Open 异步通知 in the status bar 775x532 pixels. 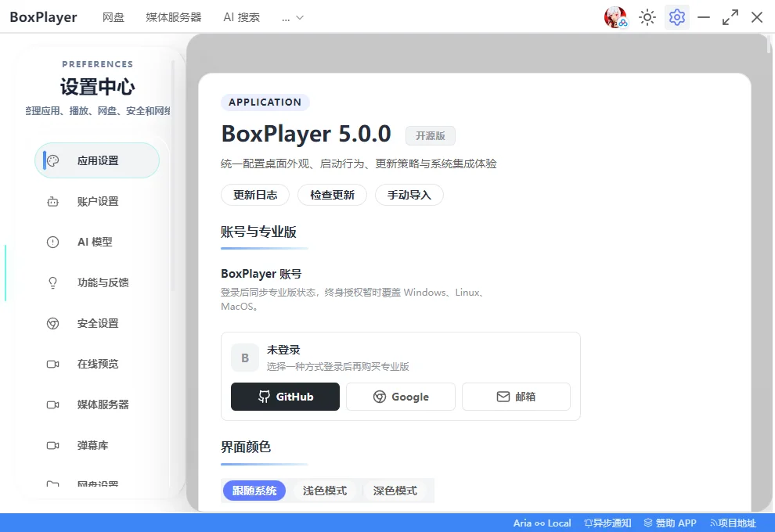pos(607,523)
